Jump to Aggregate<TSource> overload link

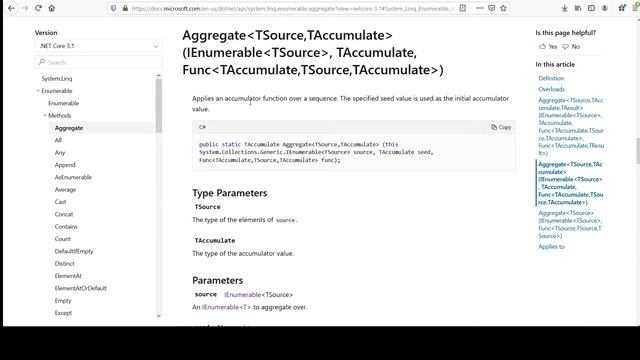(x=570, y=224)
